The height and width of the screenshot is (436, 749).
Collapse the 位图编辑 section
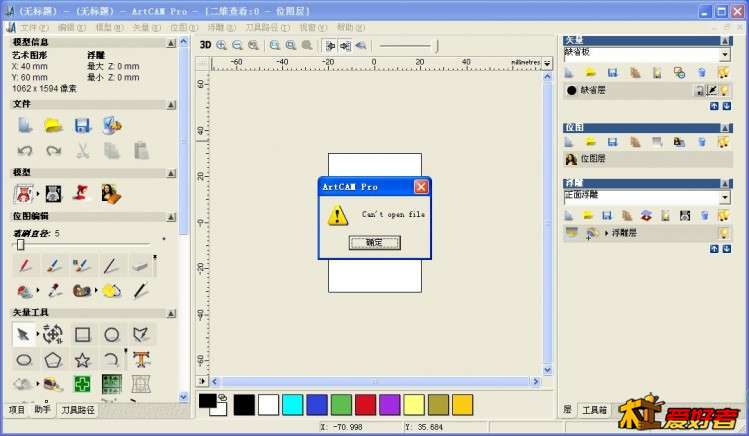[171, 217]
